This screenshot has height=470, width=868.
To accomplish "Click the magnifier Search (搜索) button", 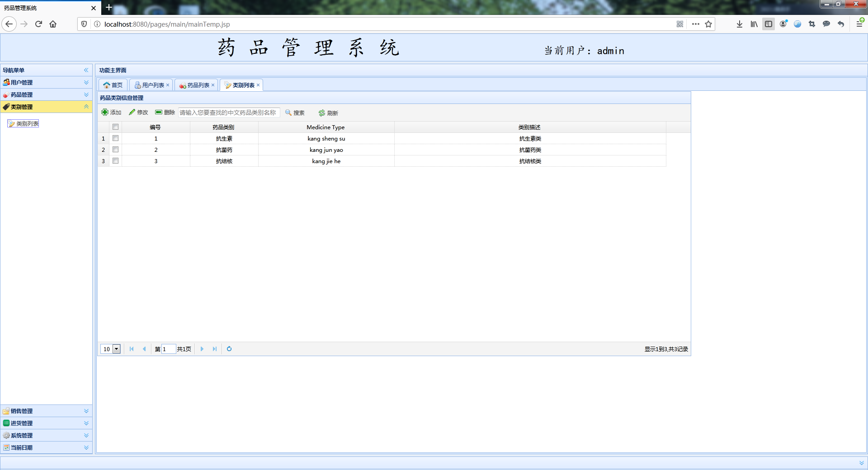I will (x=295, y=113).
